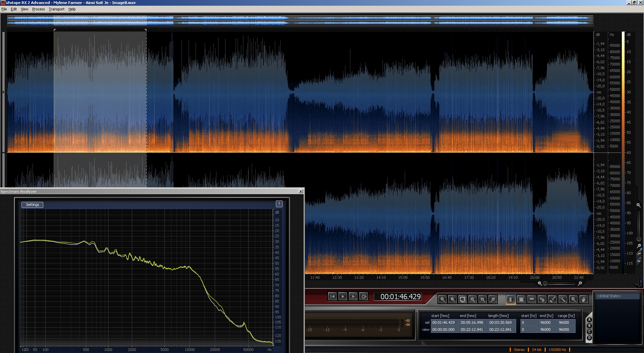Toggle the waveform display button
Screen dimensions: 644x353
(x=639, y=261)
